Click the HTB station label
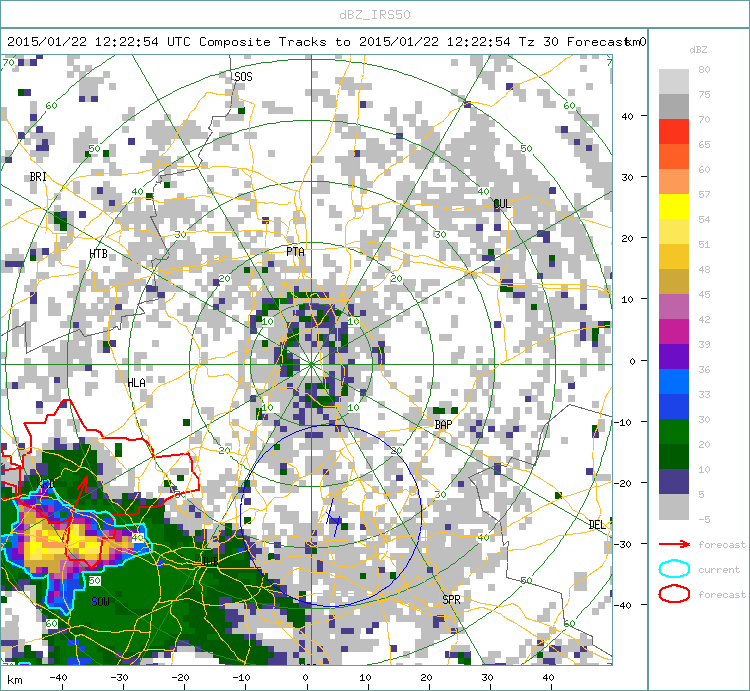Viewport: 750px width, 691px height. [x=98, y=253]
